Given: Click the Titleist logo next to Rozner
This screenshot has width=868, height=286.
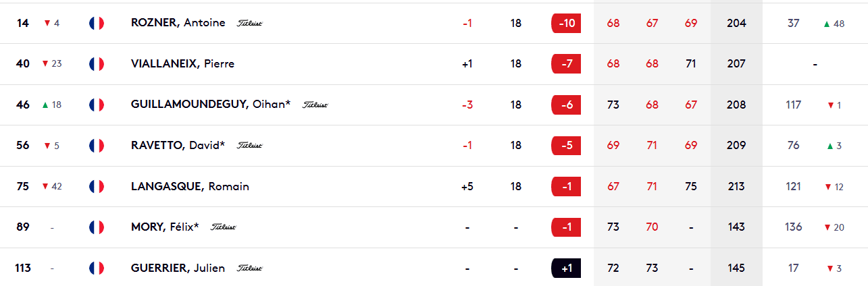Looking at the screenshot, I should point(249,24).
